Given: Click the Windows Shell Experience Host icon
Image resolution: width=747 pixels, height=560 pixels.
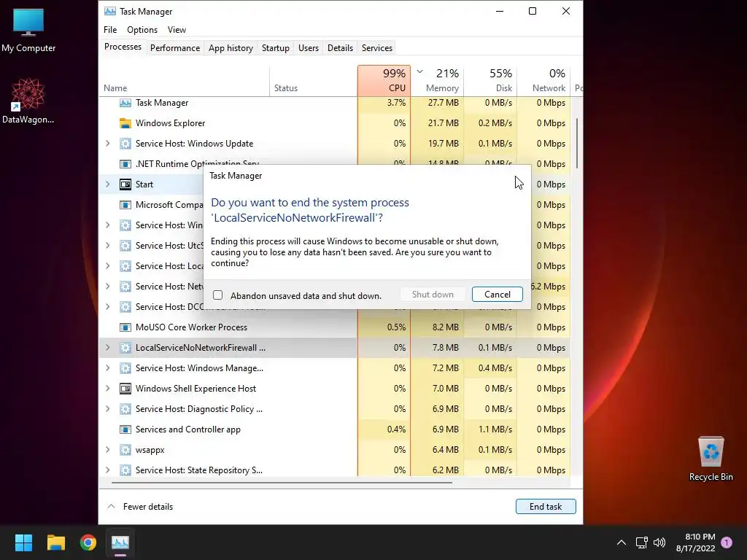Looking at the screenshot, I should [x=125, y=389].
